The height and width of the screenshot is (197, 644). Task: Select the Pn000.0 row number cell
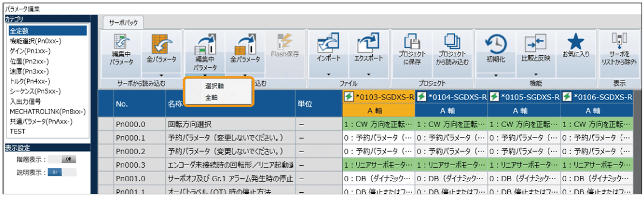pyautogui.click(x=139, y=124)
